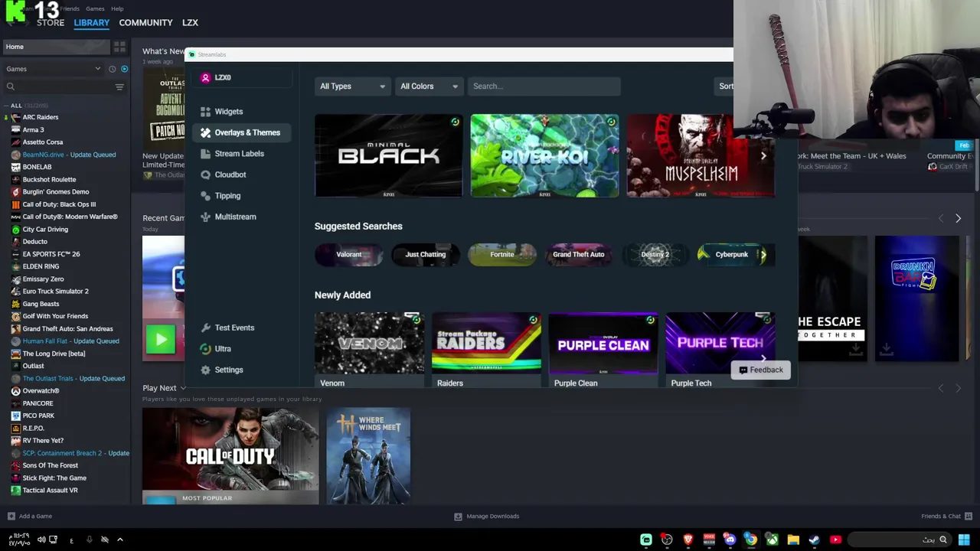
Task: Switch to library grid collections view
Action: click(x=119, y=47)
